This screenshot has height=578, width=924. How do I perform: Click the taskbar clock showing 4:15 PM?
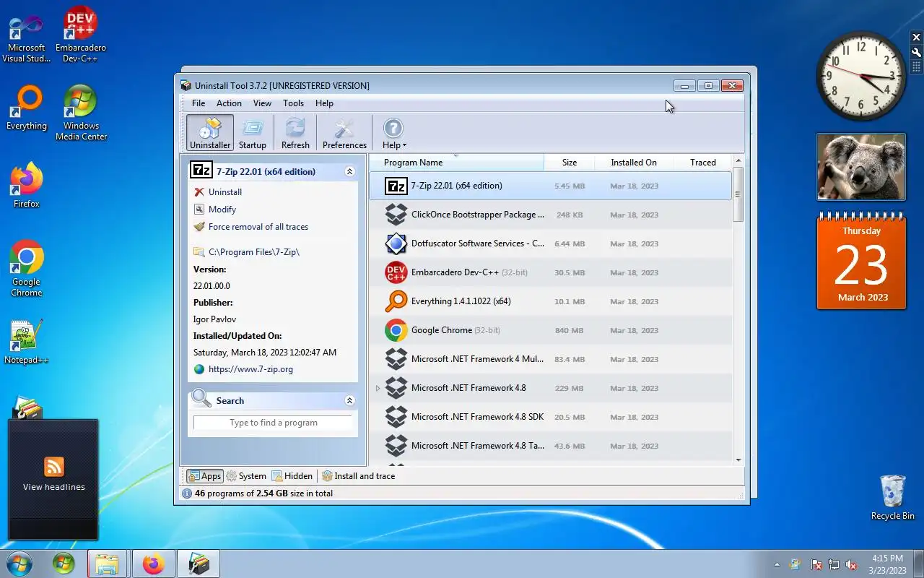click(887, 564)
